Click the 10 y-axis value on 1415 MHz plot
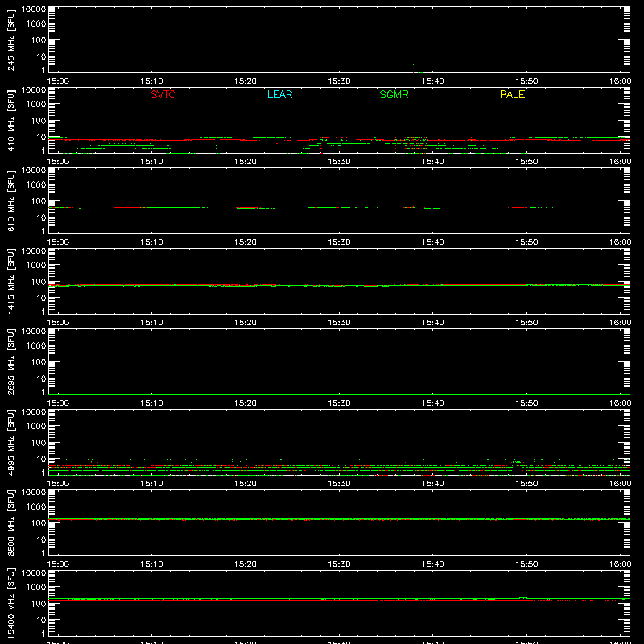The width and height of the screenshot is (644, 644). 41,298
